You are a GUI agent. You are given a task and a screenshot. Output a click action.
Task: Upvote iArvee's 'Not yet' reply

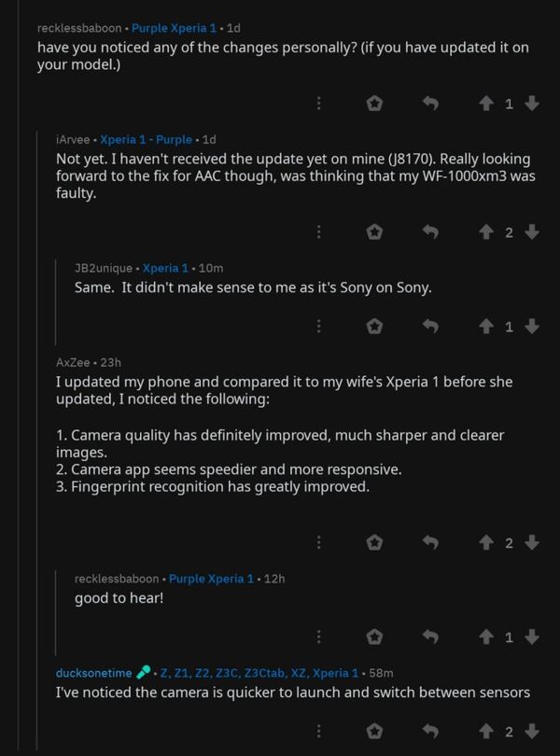pyautogui.click(x=485, y=231)
